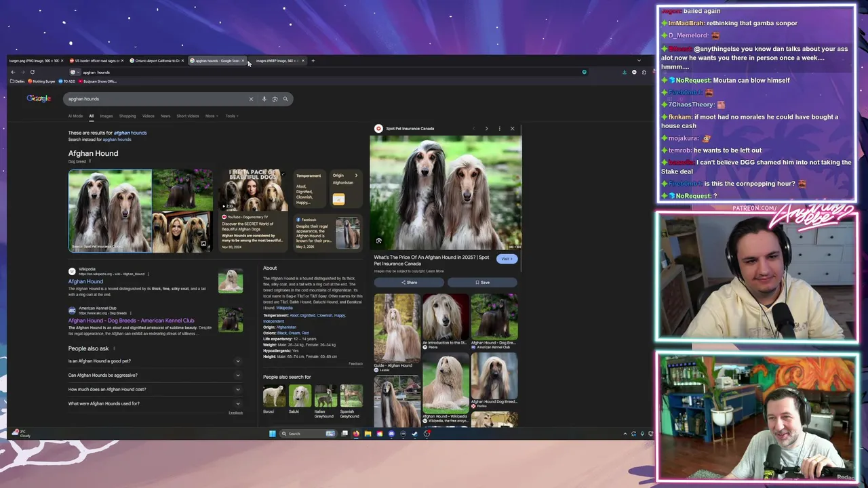Go back with browser back arrow
This screenshot has width=868, height=488.
pyautogui.click(x=13, y=72)
